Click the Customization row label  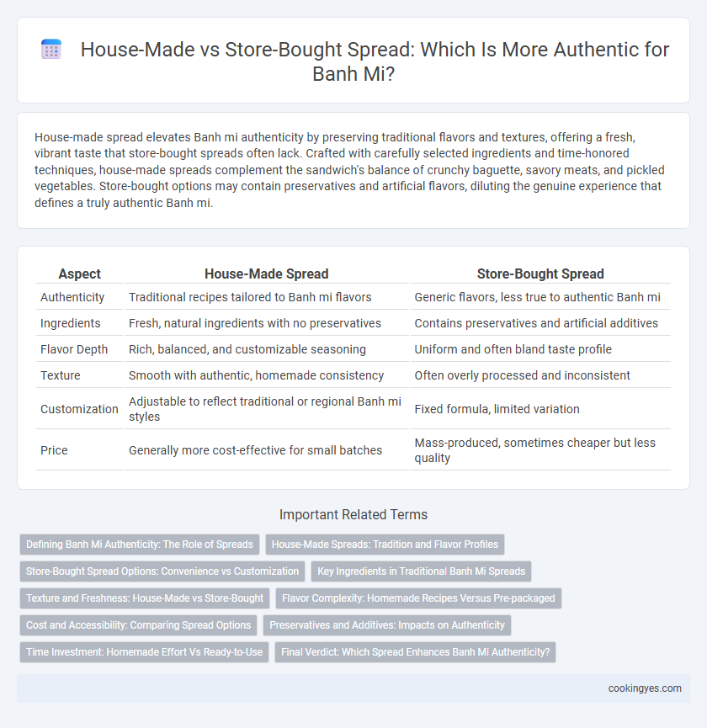point(79,409)
